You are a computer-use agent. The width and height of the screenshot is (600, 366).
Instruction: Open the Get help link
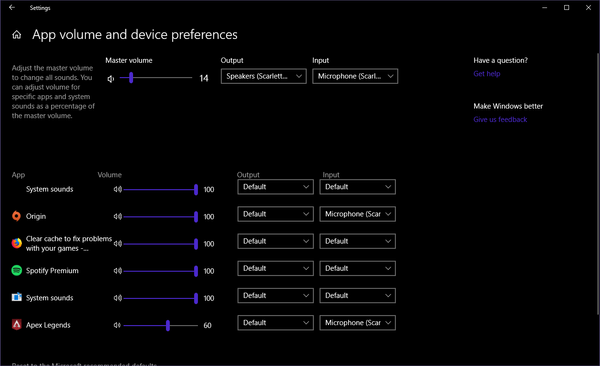486,74
